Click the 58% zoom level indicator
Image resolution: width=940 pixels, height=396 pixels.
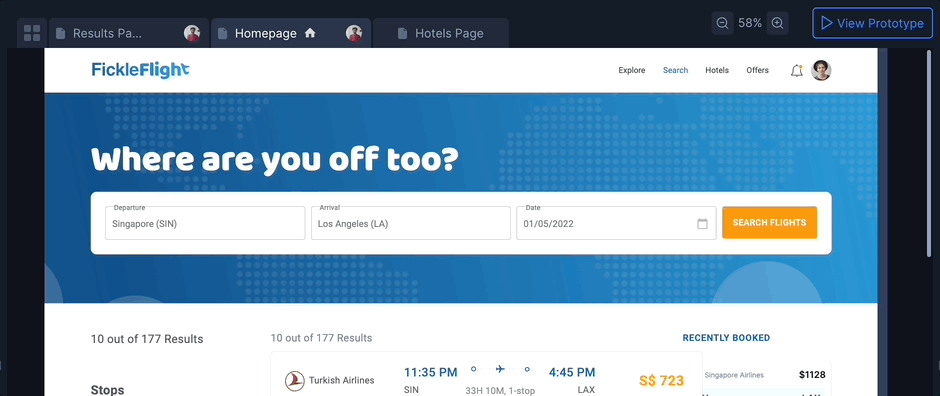point(750,23)
